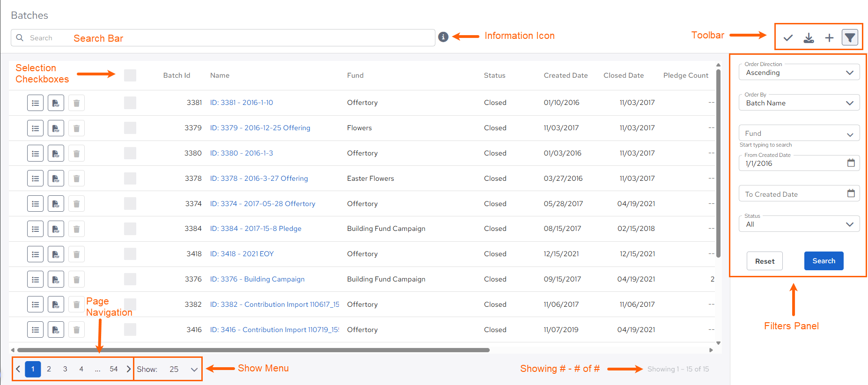The image size is (868, 385).
Task: Export PDF for batch 3376
Action: 56,279
